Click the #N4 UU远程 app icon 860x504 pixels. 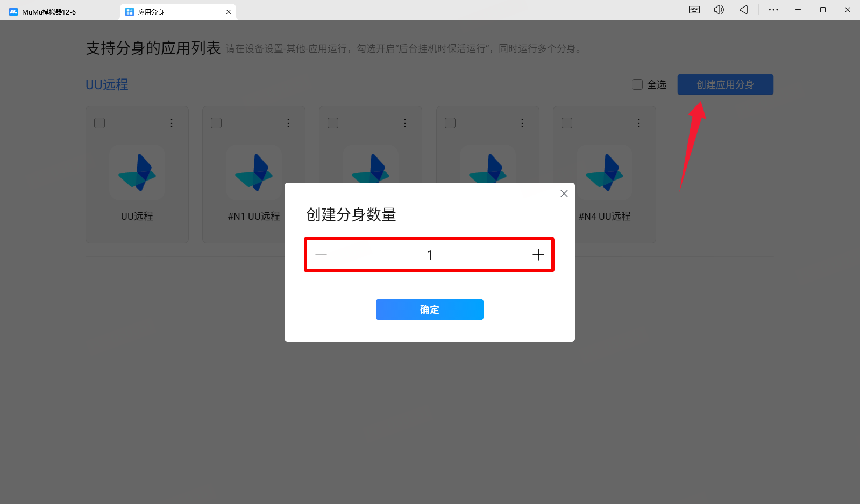click(x=605, y=172)
